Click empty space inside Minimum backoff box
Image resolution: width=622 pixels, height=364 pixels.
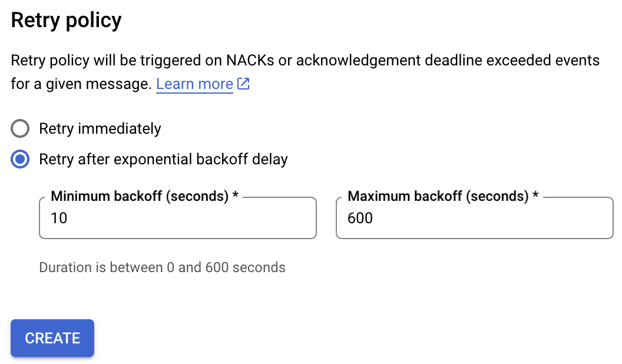tap(190, 218)
